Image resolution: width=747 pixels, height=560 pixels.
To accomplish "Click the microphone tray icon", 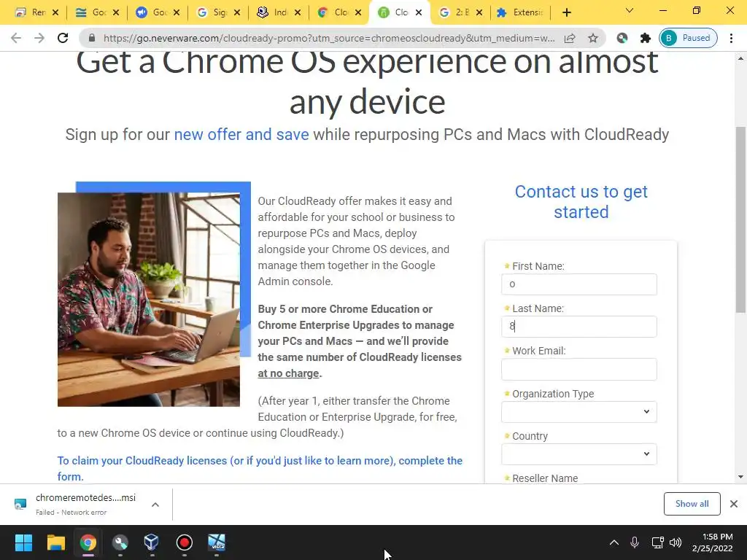I will tap(635, 542).
